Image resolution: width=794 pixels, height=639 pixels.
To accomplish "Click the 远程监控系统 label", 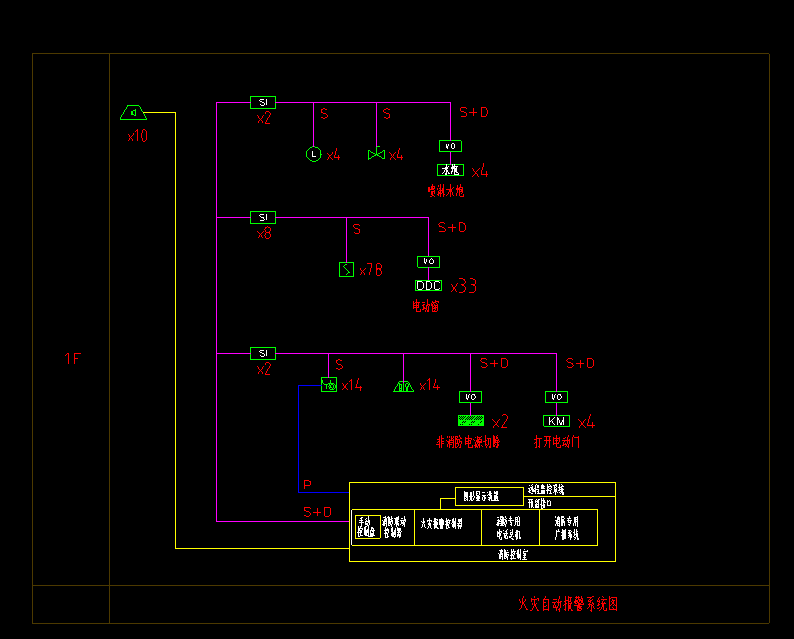I will (546, 489).
